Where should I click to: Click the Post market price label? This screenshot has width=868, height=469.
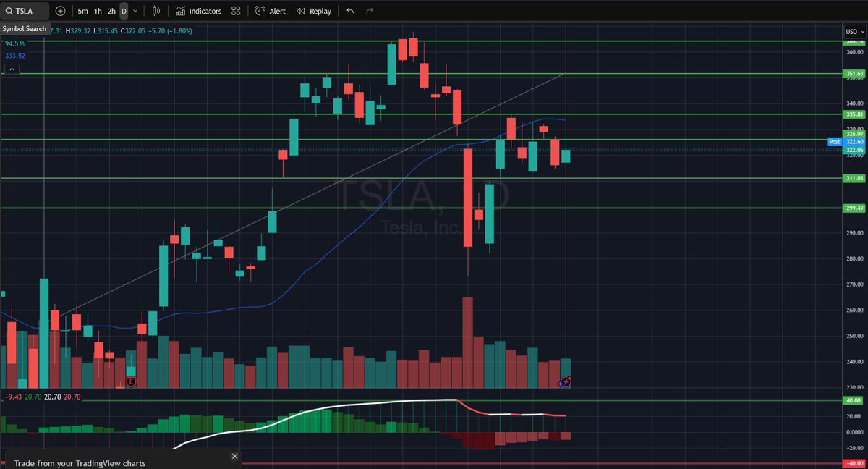[x=834, y=142]
